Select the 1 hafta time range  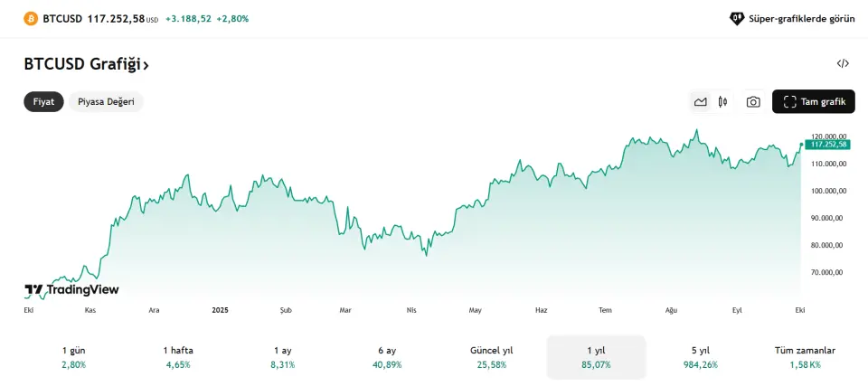coord(178,356)
